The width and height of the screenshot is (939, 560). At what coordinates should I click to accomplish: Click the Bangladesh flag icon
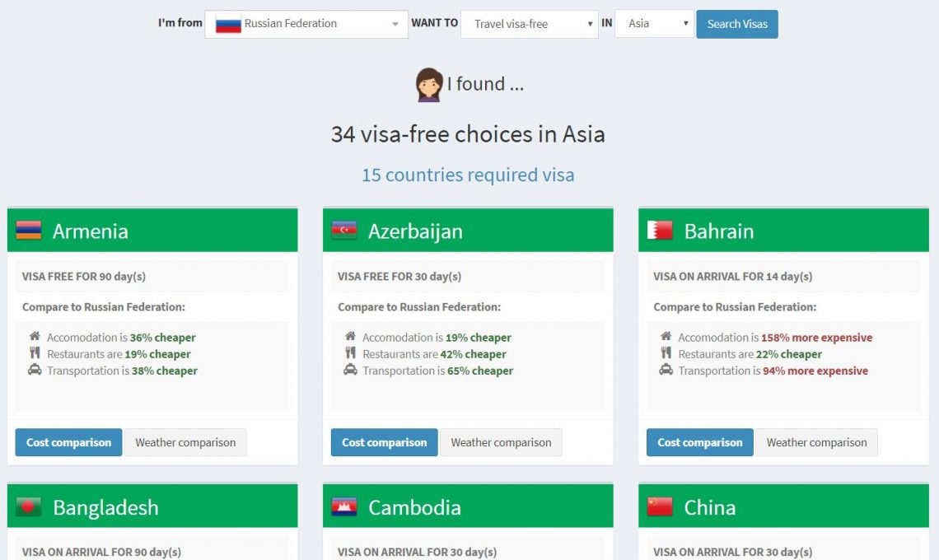29,506
